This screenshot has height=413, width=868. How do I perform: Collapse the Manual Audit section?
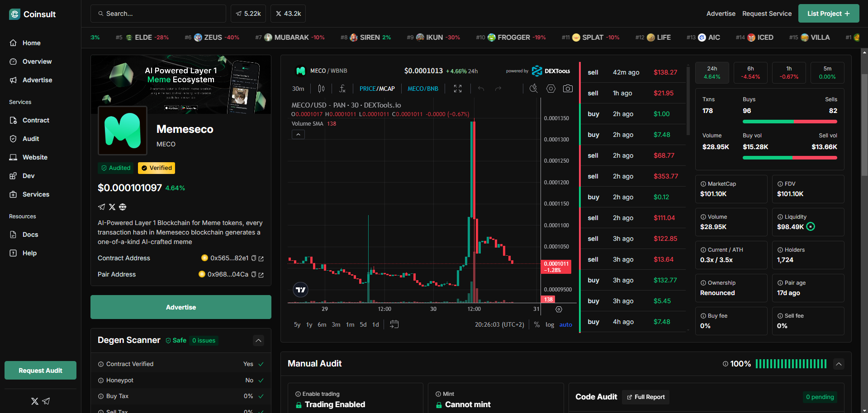click(x=839, y=364)
